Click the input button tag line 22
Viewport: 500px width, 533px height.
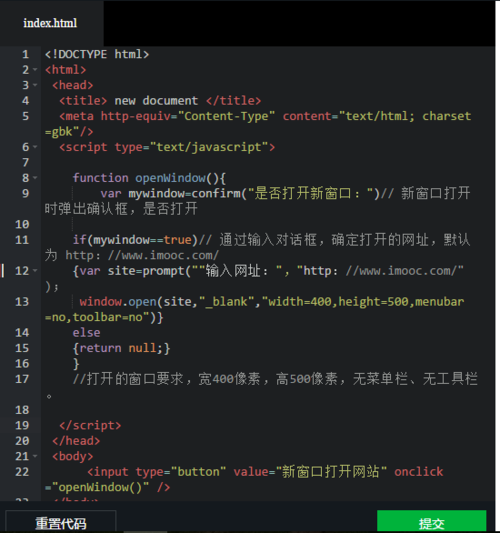pos(244,479)
